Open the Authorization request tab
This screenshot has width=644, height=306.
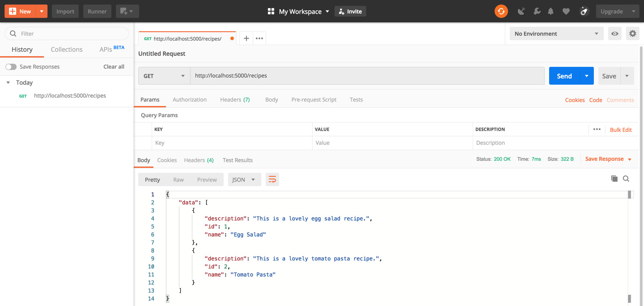(190, 99)
